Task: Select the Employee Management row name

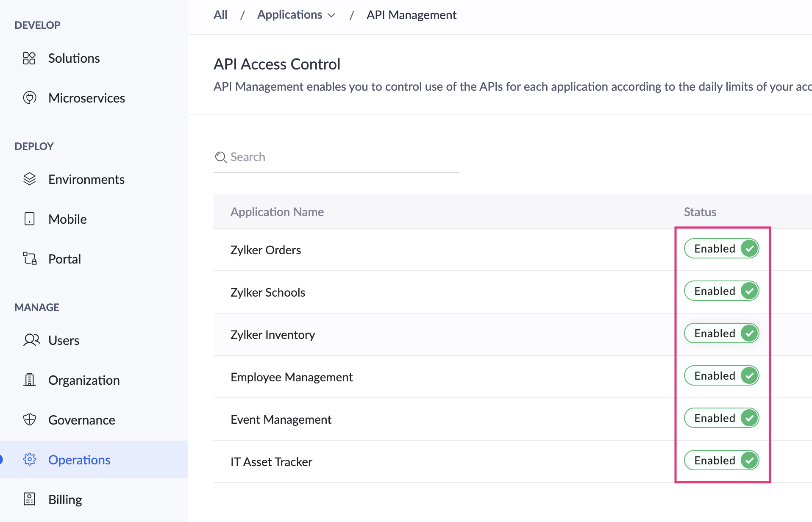Action: pos(292,377)
